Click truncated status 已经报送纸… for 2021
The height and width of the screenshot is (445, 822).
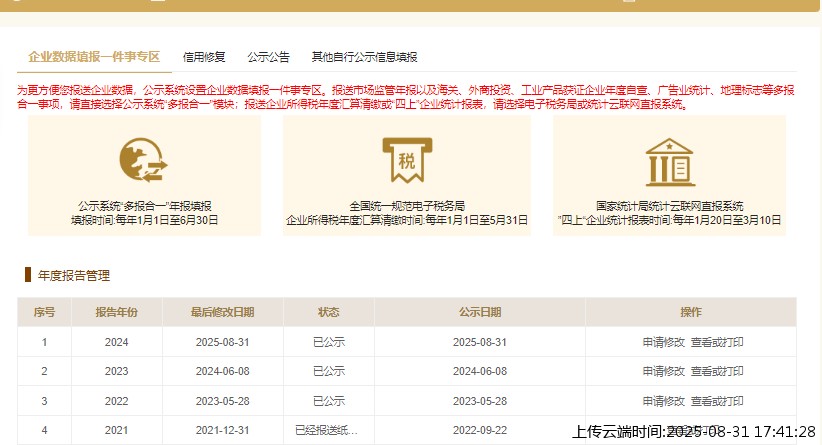pos(327,430)
